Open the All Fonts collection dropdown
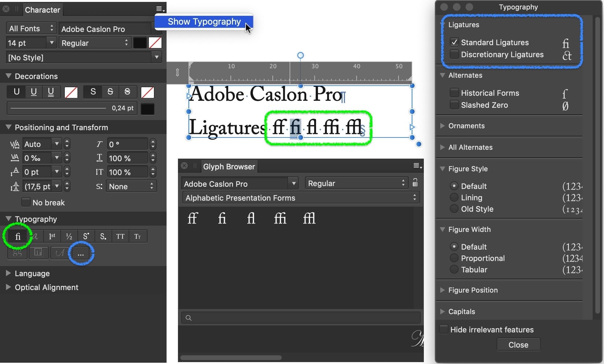This screenshot has width=604, height=364. pos(31,28)
